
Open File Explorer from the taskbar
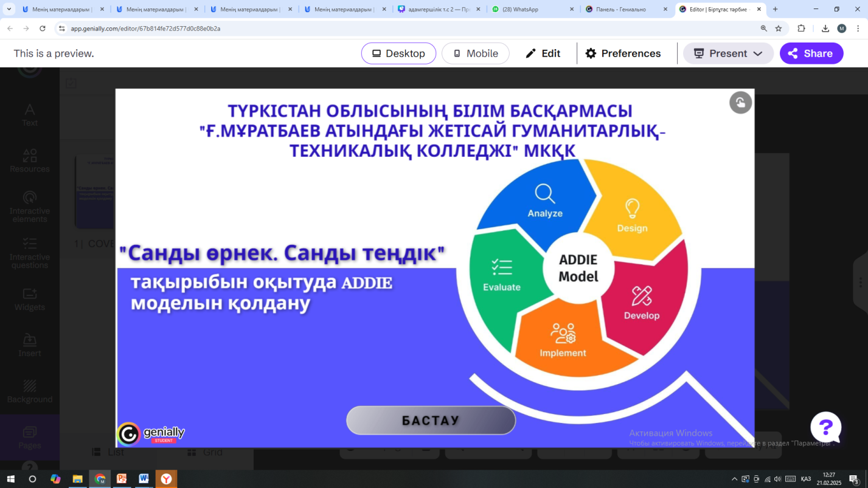[77, 479]
